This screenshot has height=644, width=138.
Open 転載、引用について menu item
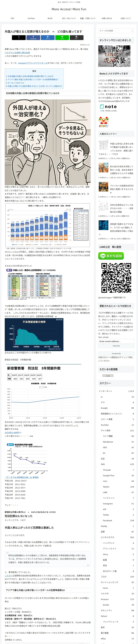pyautogui.click(x=88, y=18)
